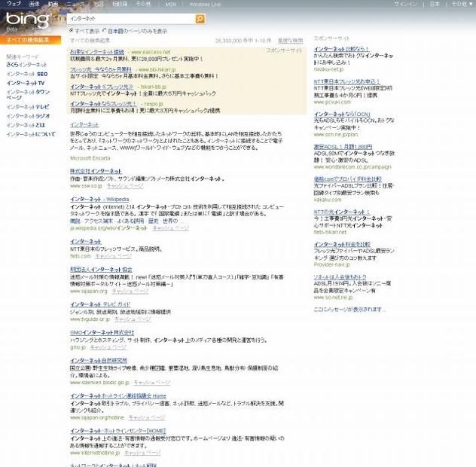
Task: Open cached page for www.iajapan.org result
Action: click(x=130, y=291)
